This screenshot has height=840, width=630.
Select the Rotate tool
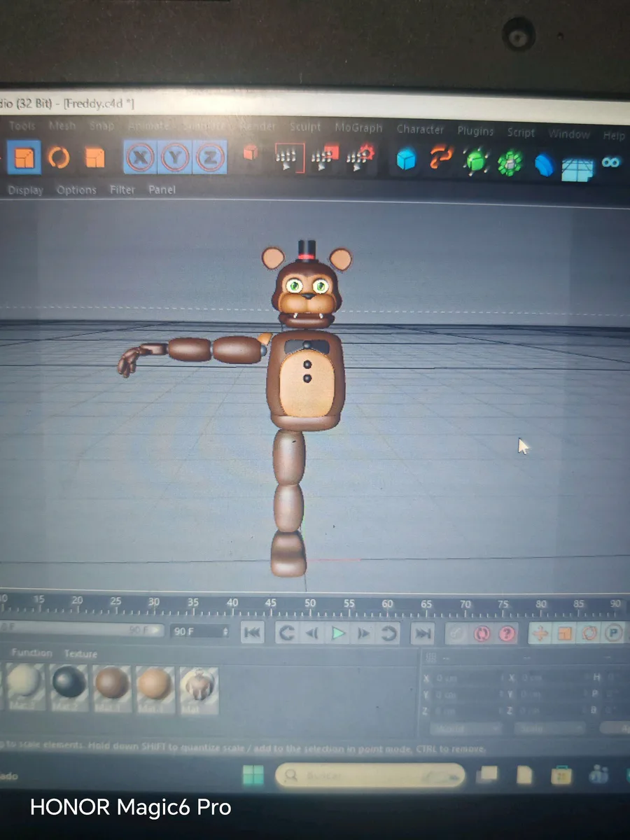pos(59,157)
